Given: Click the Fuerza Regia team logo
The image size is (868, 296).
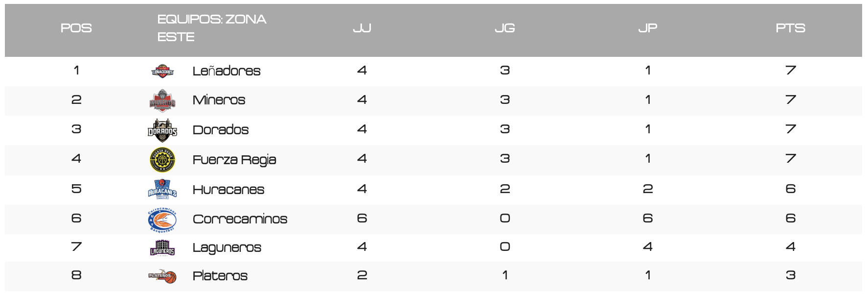Looking at the screenshot, I should (x=162, y=160).
